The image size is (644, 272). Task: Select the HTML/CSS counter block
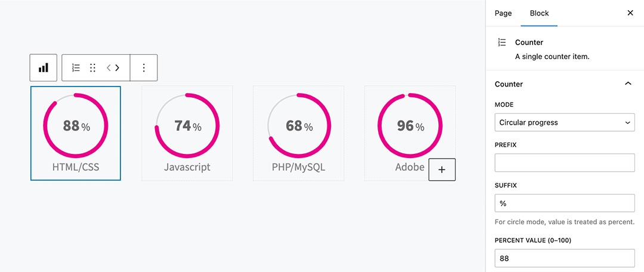76,133
